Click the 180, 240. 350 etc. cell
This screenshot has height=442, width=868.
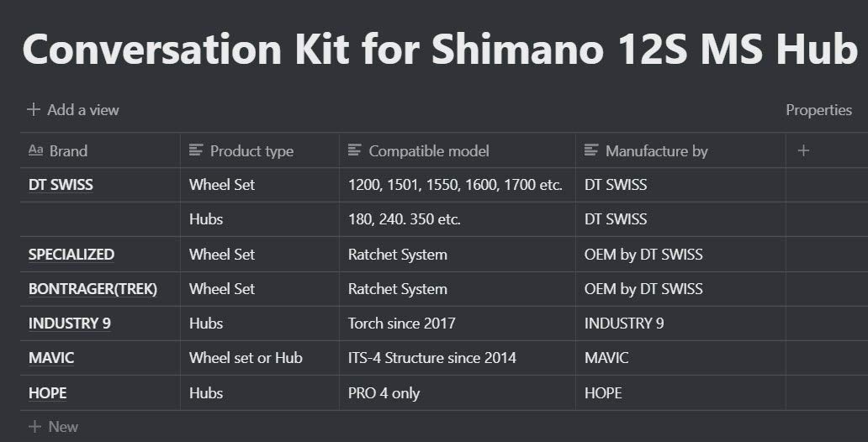pos(404,219)
